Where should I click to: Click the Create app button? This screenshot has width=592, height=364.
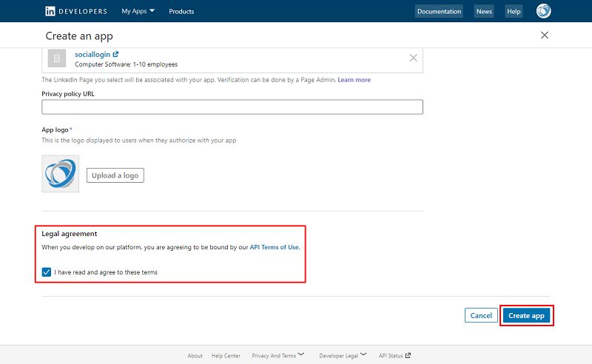(526, 316)
